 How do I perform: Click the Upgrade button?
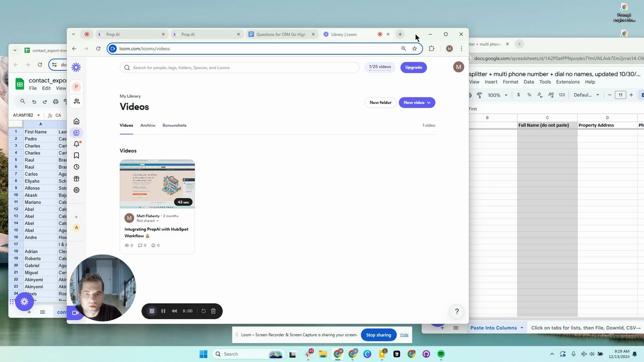pos(414,67)
